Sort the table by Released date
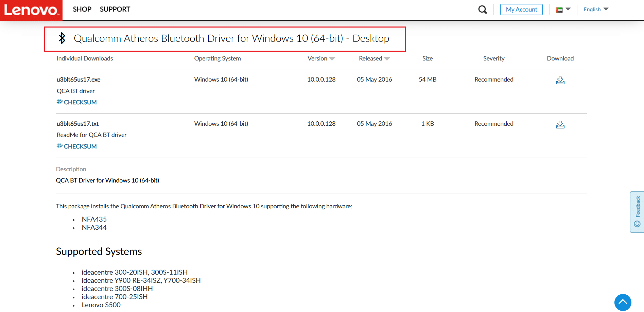The width and height of the screenshot is (644, 312). tap(374, 58)
